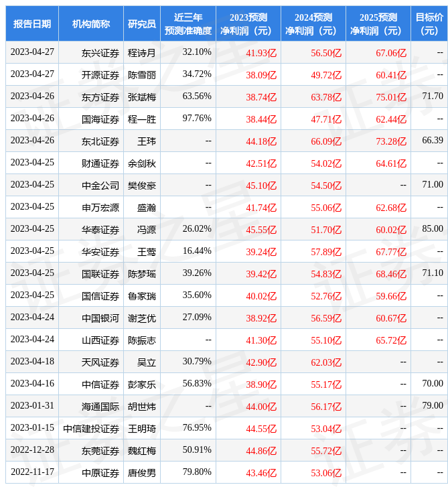Image resolution: width=448 pixels, height=489 pixels.
Task: Click the 71.70 target price
Action: point(433,96)
